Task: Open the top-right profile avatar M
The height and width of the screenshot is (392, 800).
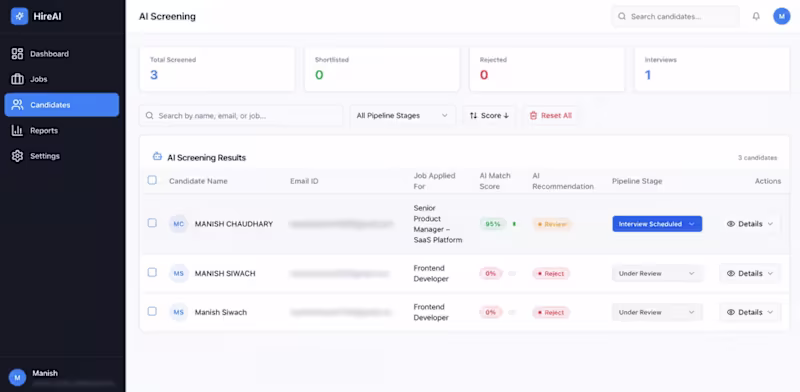Action: click(781, 16)
